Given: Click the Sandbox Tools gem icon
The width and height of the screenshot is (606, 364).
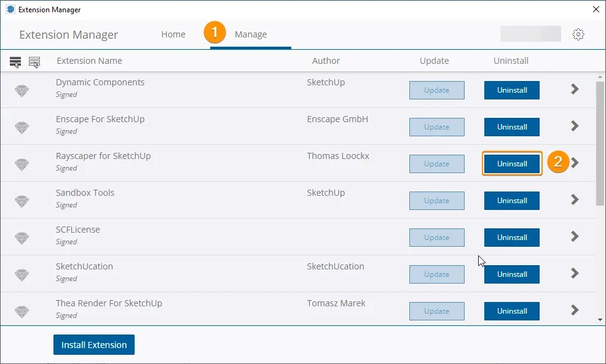Looking at the screenshot, I should [22, 201].
